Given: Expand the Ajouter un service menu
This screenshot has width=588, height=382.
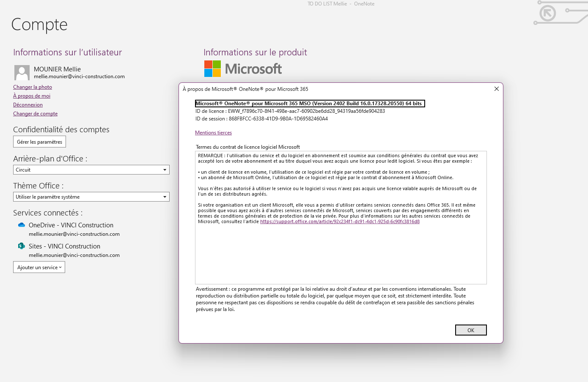Looking at the screenshot, I should tap(39, 267).
